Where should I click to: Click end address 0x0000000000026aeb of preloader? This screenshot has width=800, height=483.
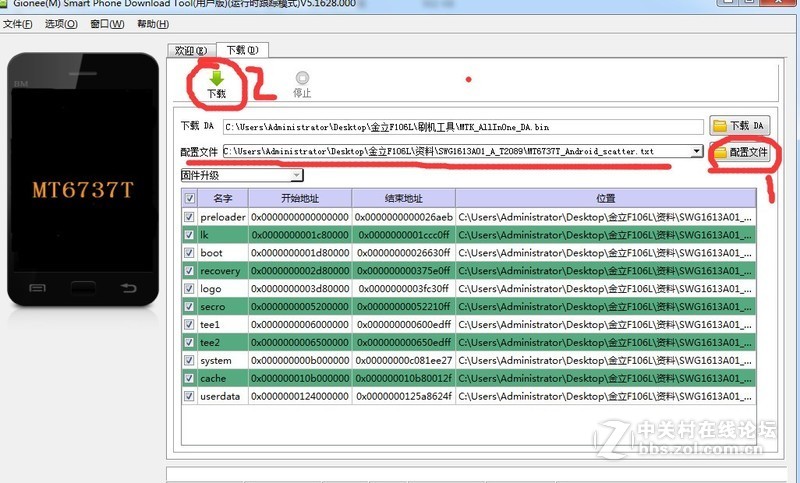404,217
